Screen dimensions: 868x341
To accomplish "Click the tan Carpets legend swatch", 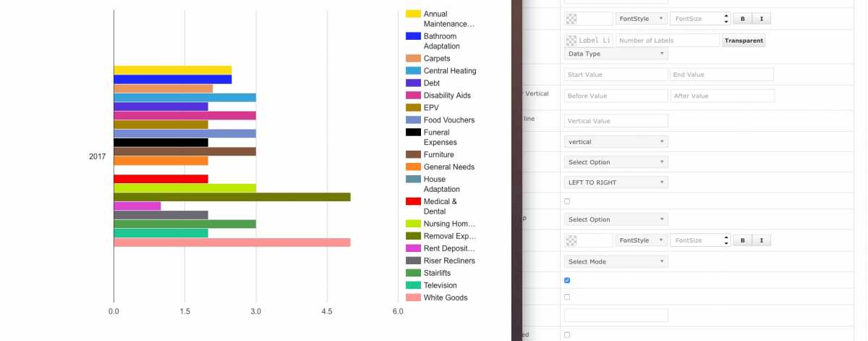I will 413,59.
